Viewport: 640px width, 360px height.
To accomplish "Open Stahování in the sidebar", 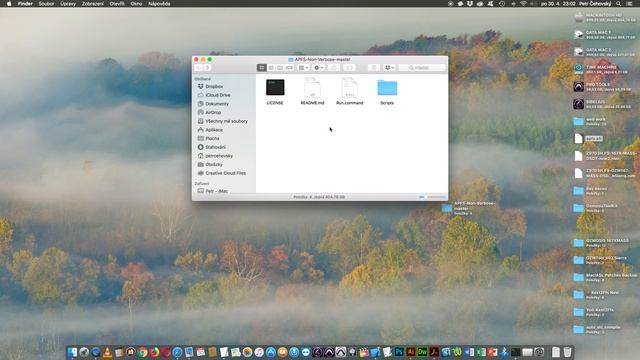I will pyautogui.click(x=215, y=147).
